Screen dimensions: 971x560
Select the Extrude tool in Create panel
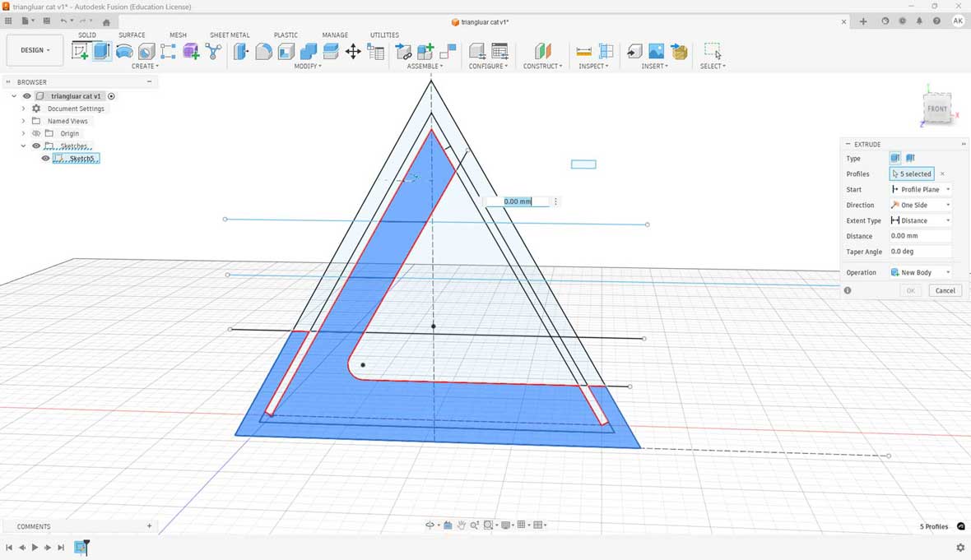pyautogui.click(x=102, y=52)
